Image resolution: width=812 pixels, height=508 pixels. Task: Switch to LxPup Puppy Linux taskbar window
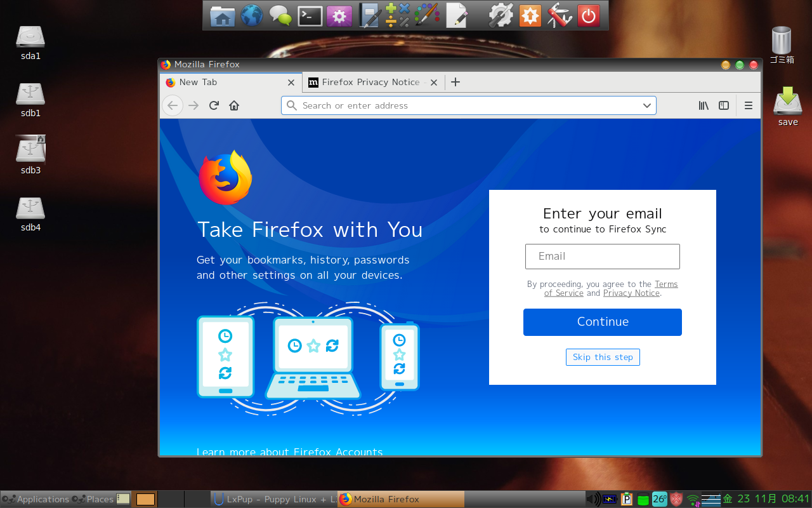click(x=273, y=499)
